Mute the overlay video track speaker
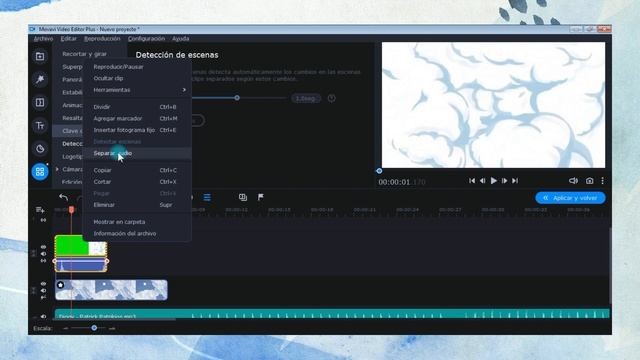This screenshot has width=640, height=360. (x=43, y=254)
